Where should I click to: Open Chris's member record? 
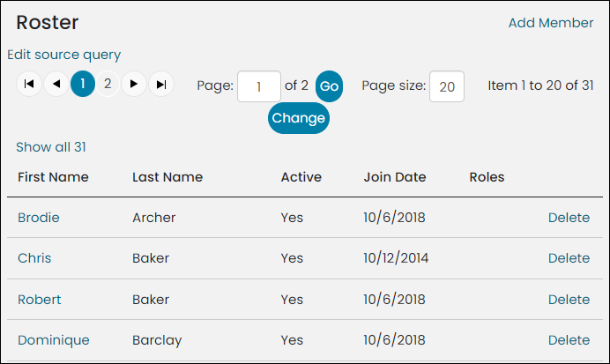point(34,258)
